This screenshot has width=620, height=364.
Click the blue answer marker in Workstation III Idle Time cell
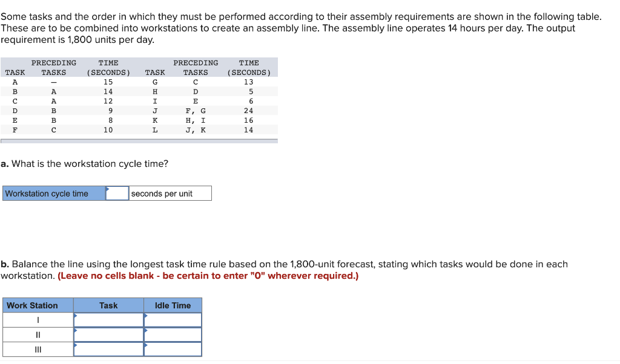point(146,344)
